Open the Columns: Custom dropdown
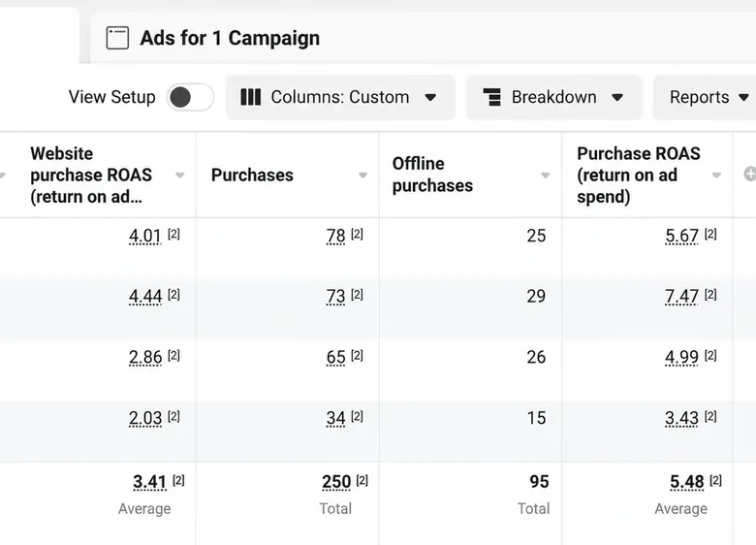The height and width of the screenshot is (545, 756). pos(340,97)
